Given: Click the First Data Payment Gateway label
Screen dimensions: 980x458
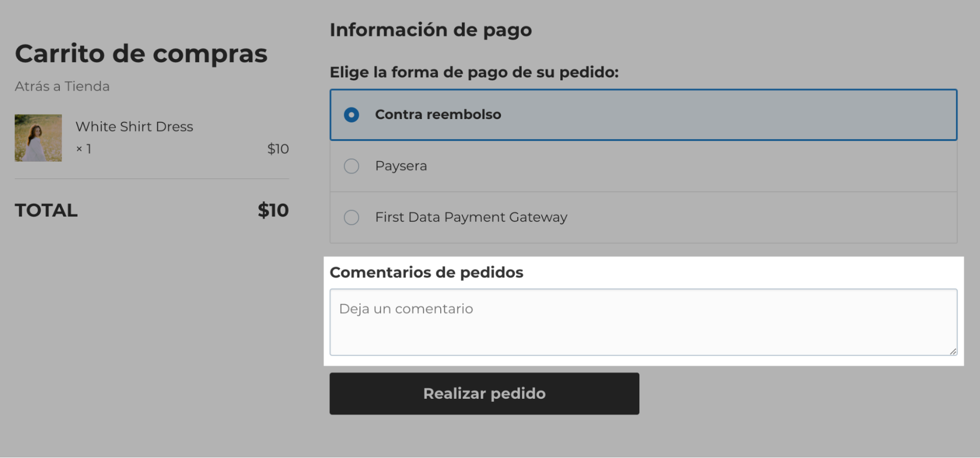Looking at the screenshot, I should (471, 217).
